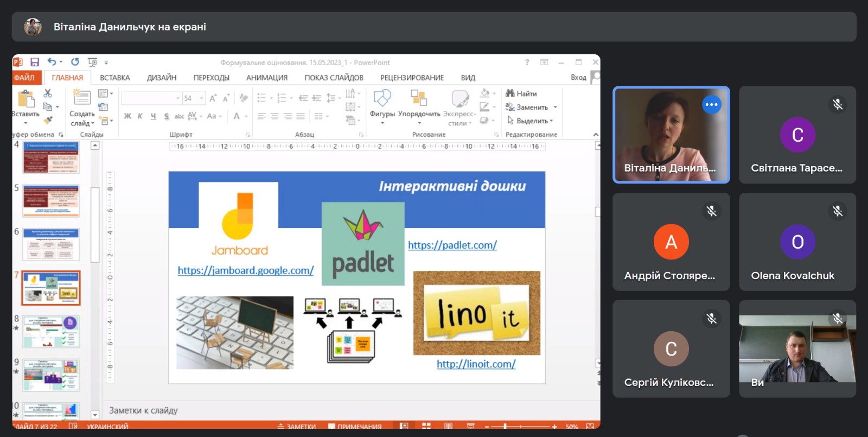This screenshot has height=437, width=868.
Task: Click the Найти binoculars find button
Action: [521, 93]
